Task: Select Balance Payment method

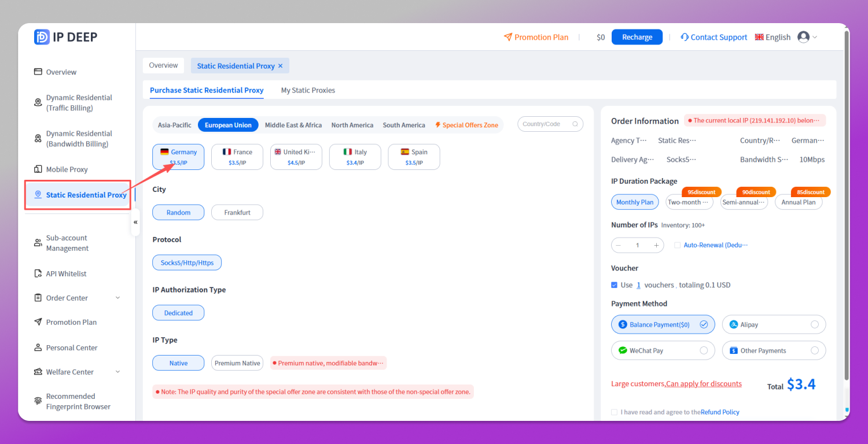Action: click(x=663, y=324)
